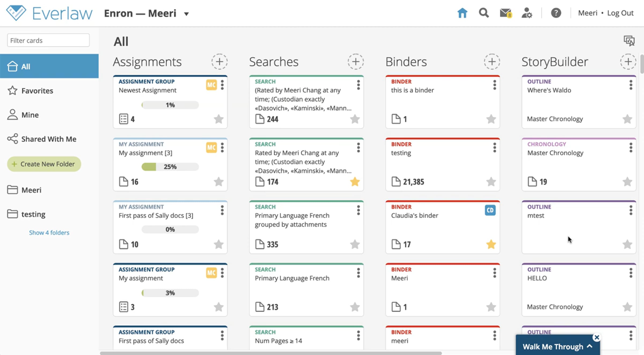Click the 25% progress bar on My assignment
This screenshot has width=644, height=355.
[x=170, y=167]
